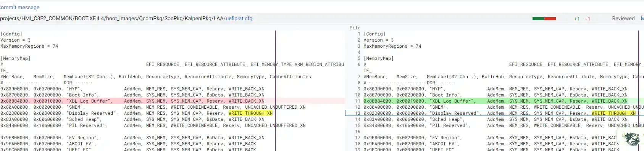The width and height of the screenshot is (644, 151).
Task: Click the "PIL Reserved" row in the left pane
Action: coord(153,125)
